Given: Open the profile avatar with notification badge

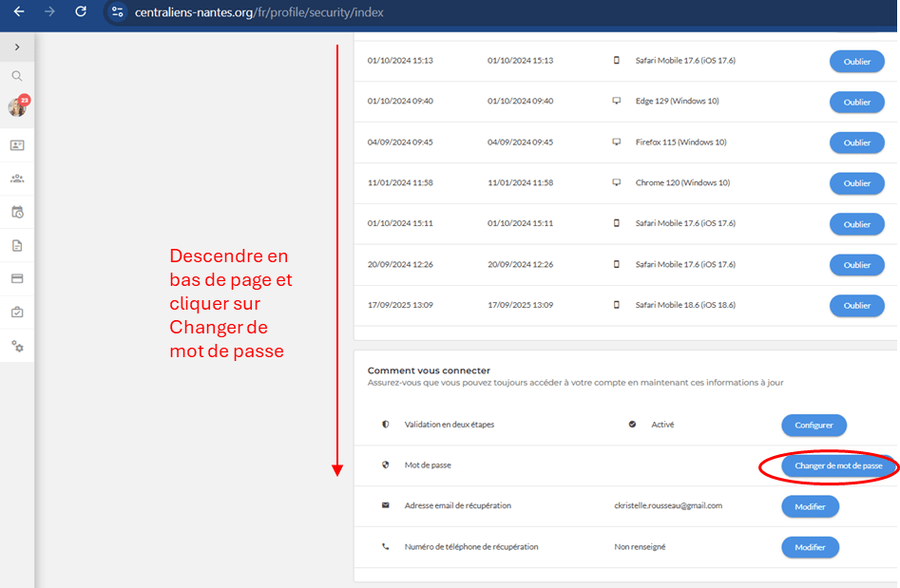Looking at the screenshot, I should click(x=17, y=107).
